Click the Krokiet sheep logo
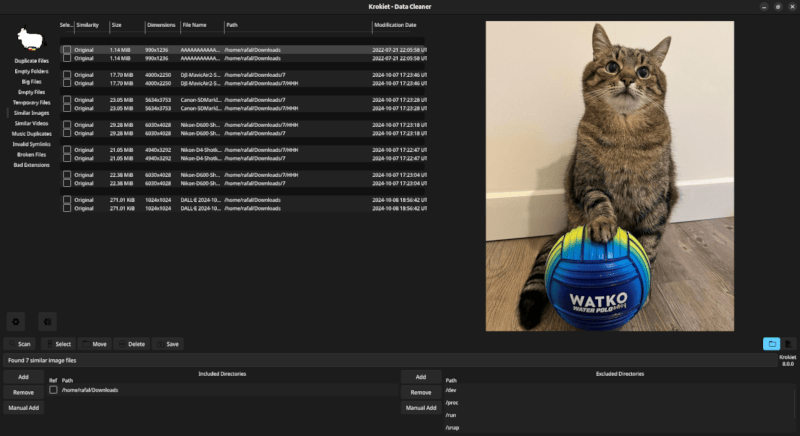The height and width of the screenshot is (436, 800). (30, 38)
